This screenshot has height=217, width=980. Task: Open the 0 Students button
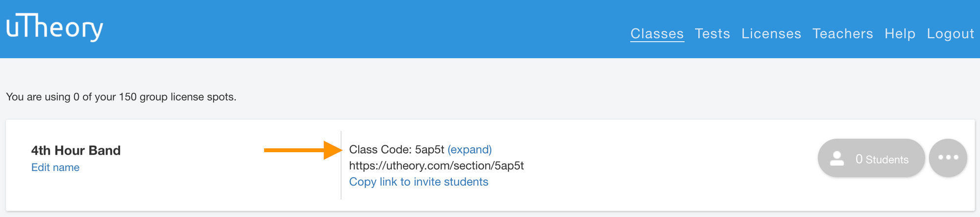click(x=871, y=158)
